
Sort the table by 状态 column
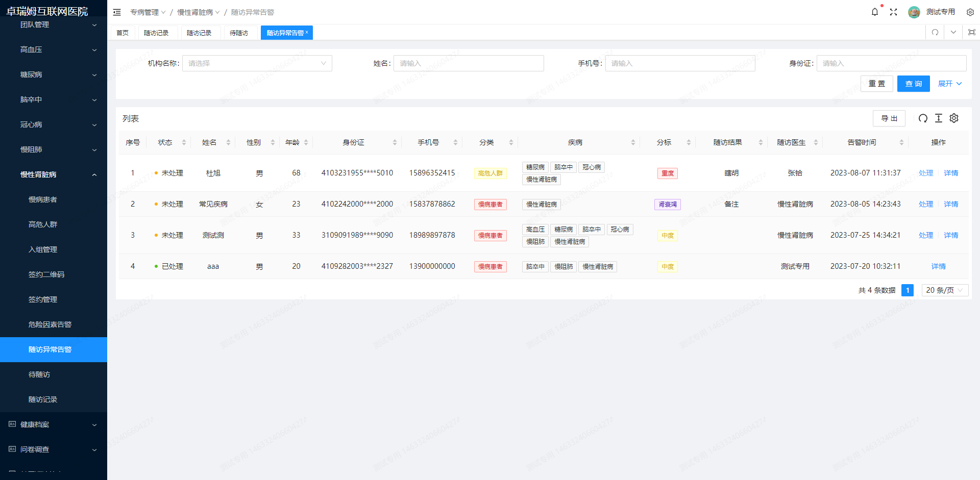coord(184,143)
